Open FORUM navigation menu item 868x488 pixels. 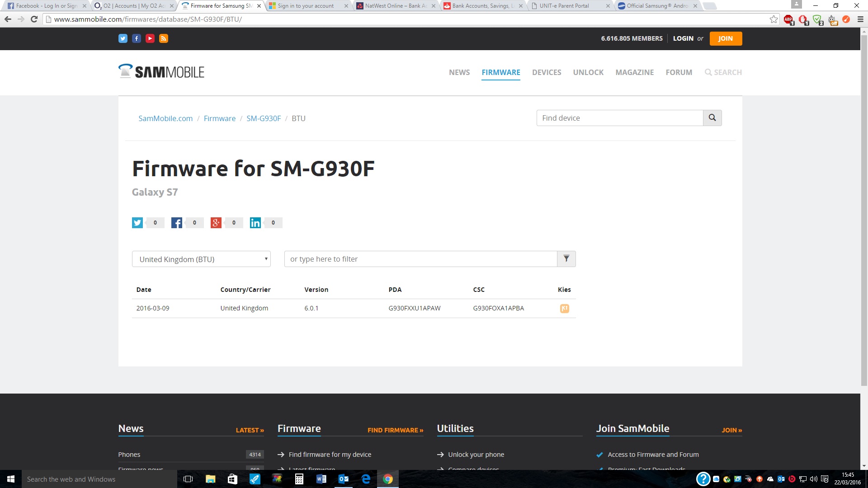679,72
